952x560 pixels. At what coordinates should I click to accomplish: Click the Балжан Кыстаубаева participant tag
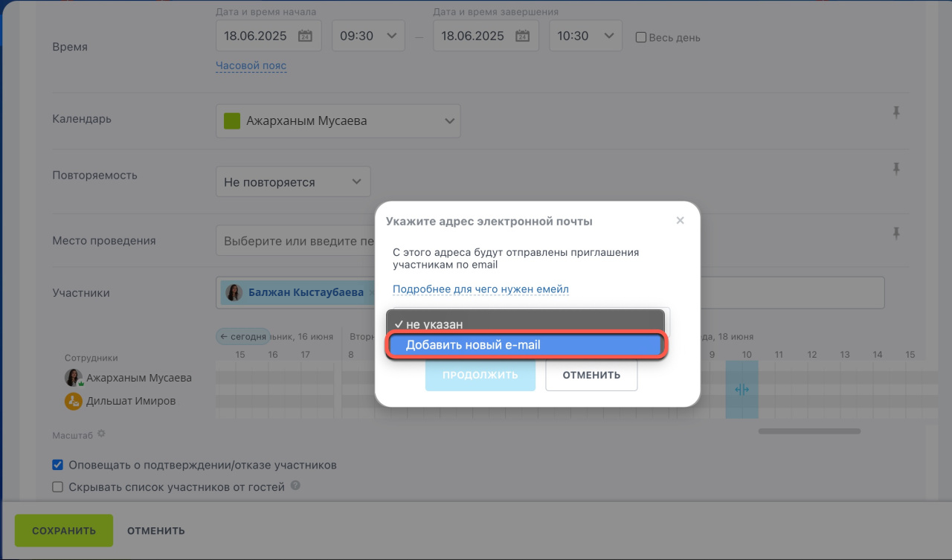[x=300, y=292]
